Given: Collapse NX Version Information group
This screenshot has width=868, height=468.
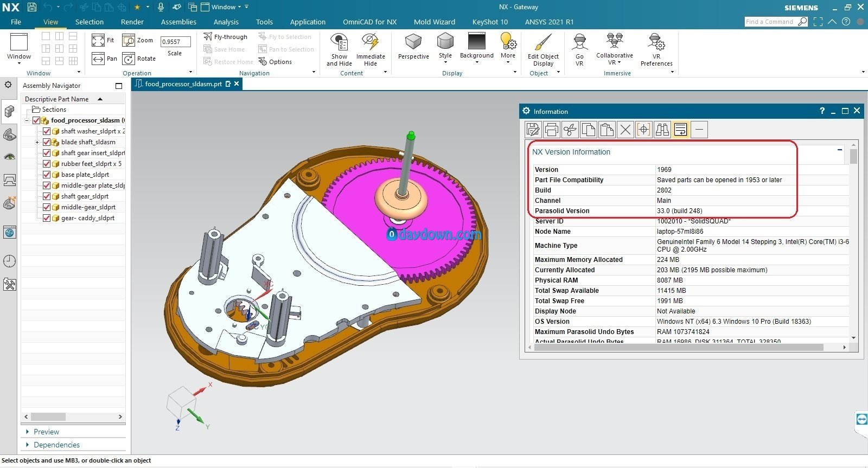Looking at the screenshot, I should click(x=840, y=150).
